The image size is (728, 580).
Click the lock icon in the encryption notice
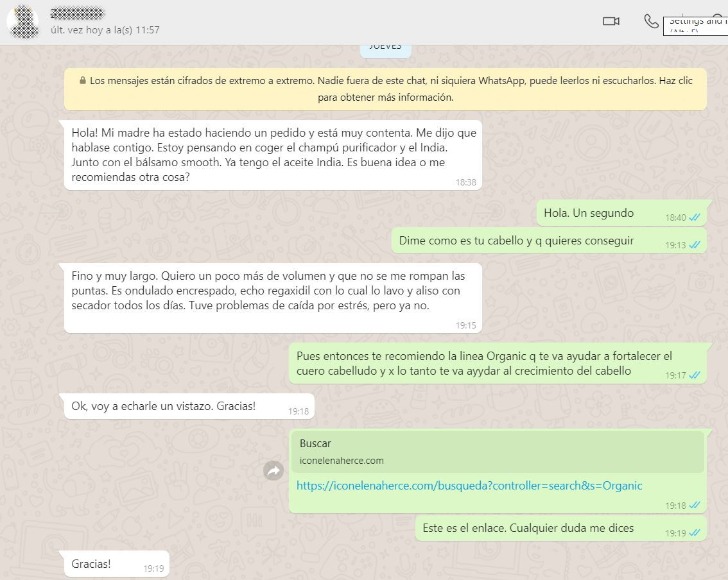tap(83, 80)
